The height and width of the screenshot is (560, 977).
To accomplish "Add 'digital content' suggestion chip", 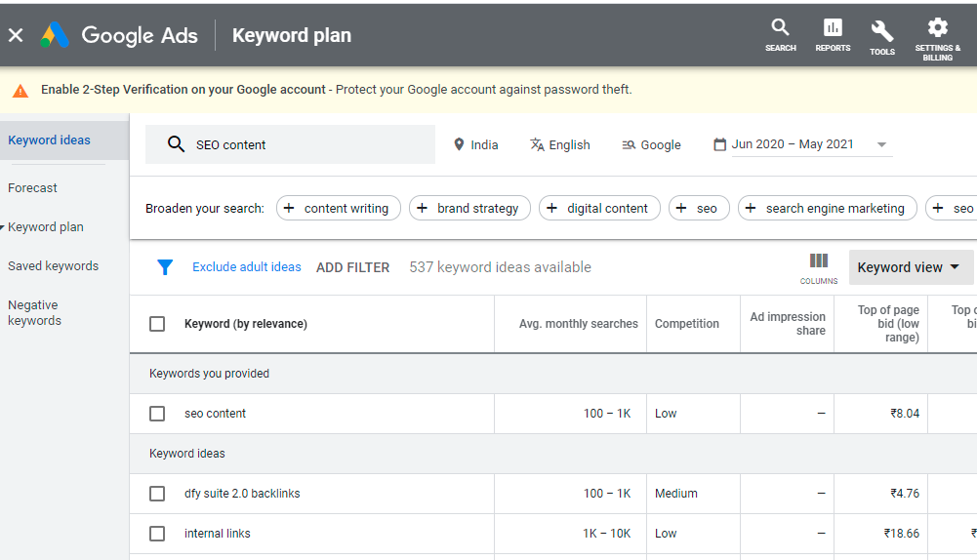I will (x=599, y=208).
